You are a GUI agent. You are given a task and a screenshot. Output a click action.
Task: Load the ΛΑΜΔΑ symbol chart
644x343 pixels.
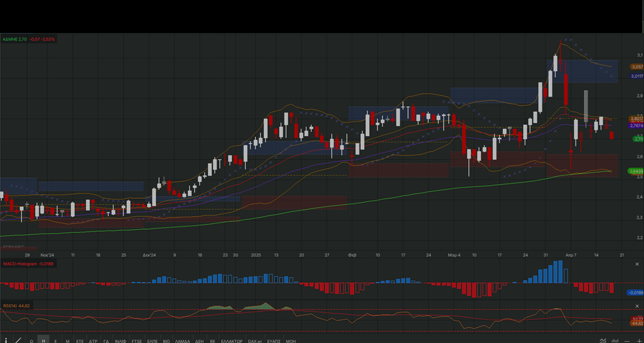[x=182, y=341]
